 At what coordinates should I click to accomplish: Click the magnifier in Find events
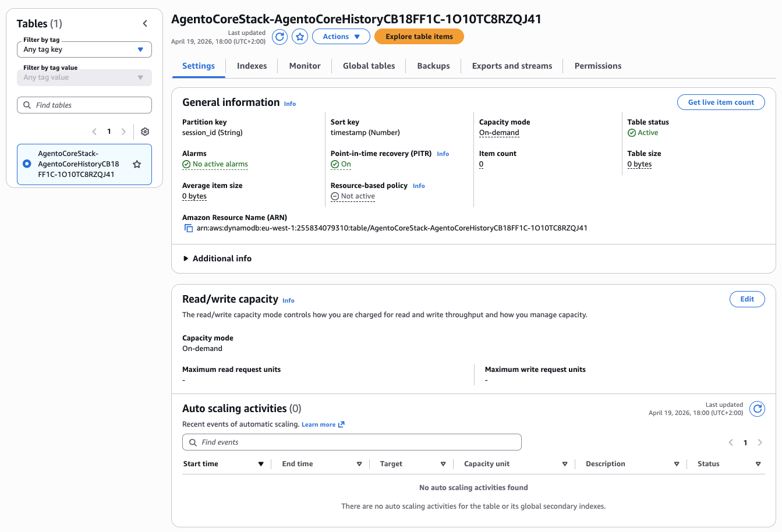pyautogui.click(x=193, y=442)
